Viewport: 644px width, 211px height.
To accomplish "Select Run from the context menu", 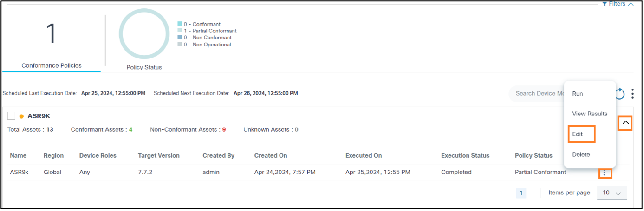I will click(577, 94).
